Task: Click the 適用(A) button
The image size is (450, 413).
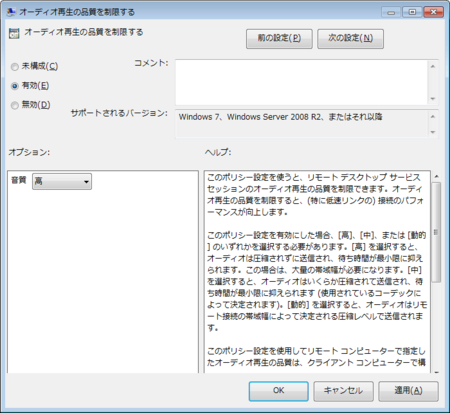Action: (x=408, y=391)
